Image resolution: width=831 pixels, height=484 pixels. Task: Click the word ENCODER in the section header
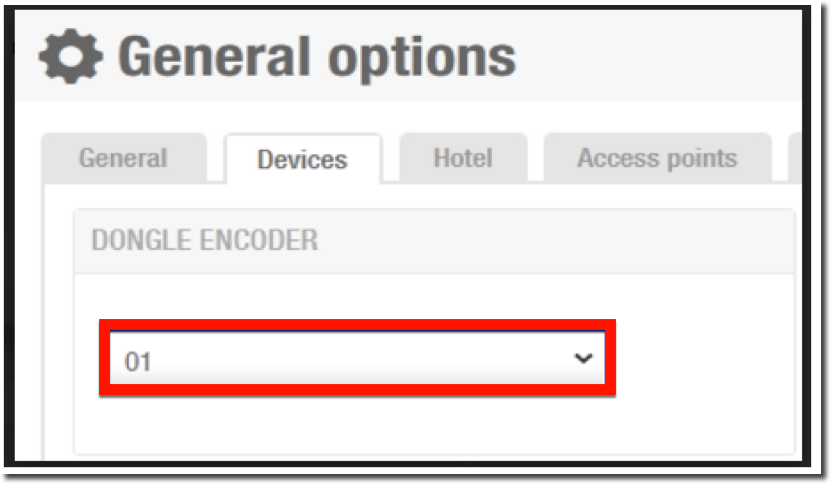click(x=259, y=240)
